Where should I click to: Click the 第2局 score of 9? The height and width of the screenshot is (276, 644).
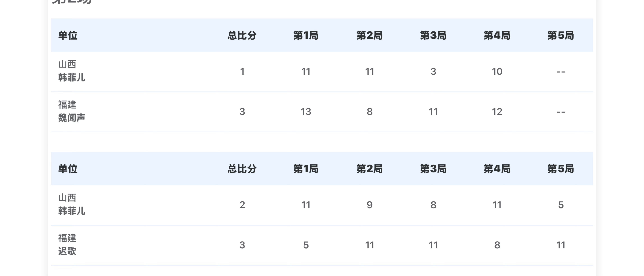point(370,205)
